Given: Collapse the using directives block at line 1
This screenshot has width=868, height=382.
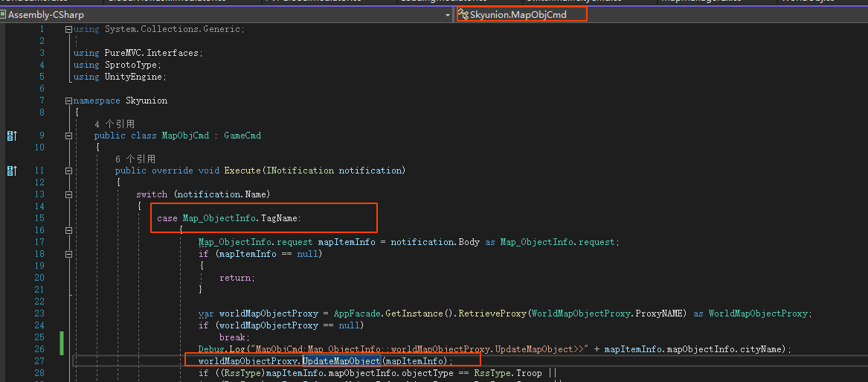Looking at the screenshot, I should click(69, 30).
